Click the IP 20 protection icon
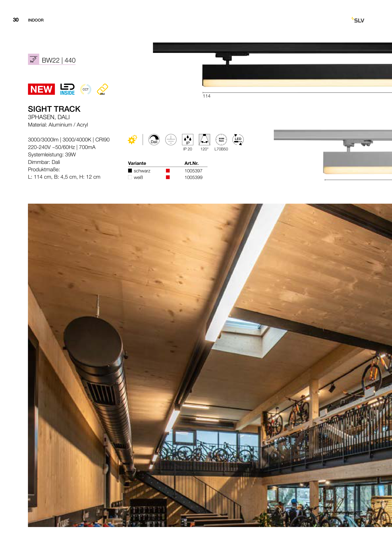The height and width of the screenshot is (555, 392). (x=188, y=140)
